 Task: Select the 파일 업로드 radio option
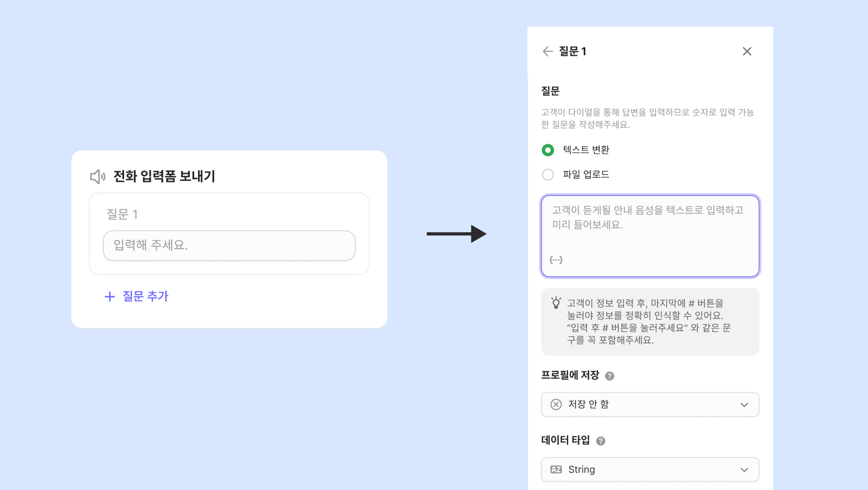click(x=548, y=174)
